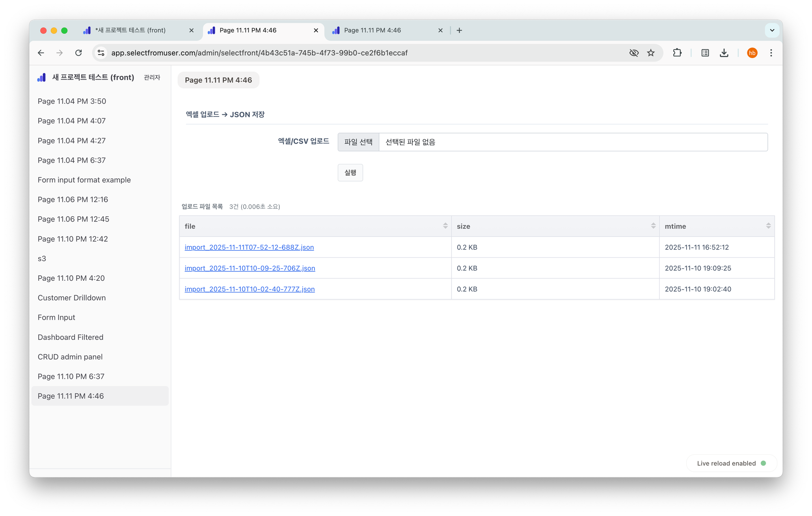Sort table by mtime column

[768, 226]
